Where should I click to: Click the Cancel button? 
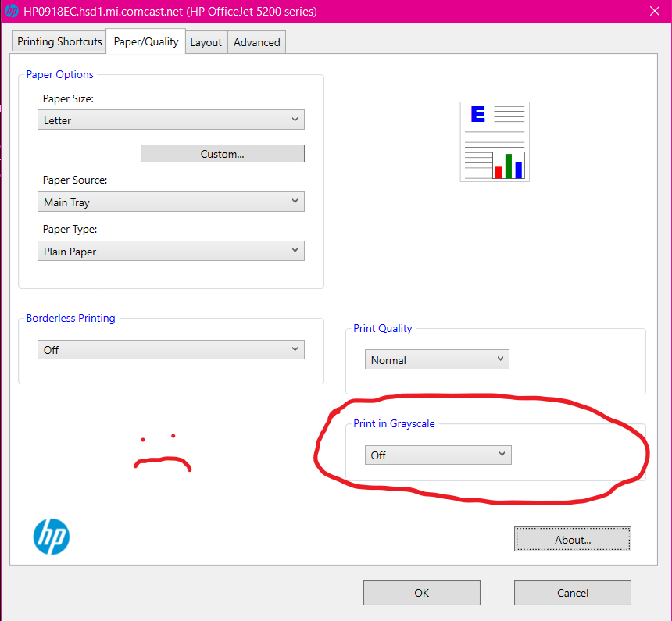(x=573, y=593)
